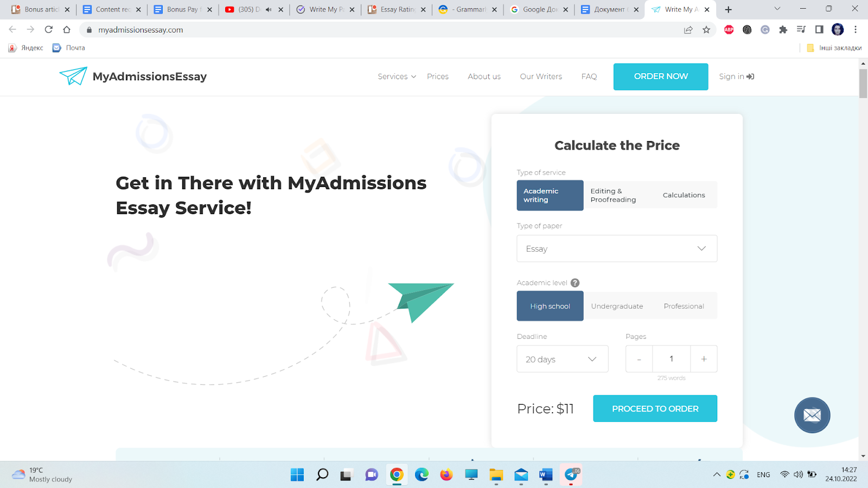868x488 pixels.
Task: Select Academic writing service type
Action: coord(550,195)
